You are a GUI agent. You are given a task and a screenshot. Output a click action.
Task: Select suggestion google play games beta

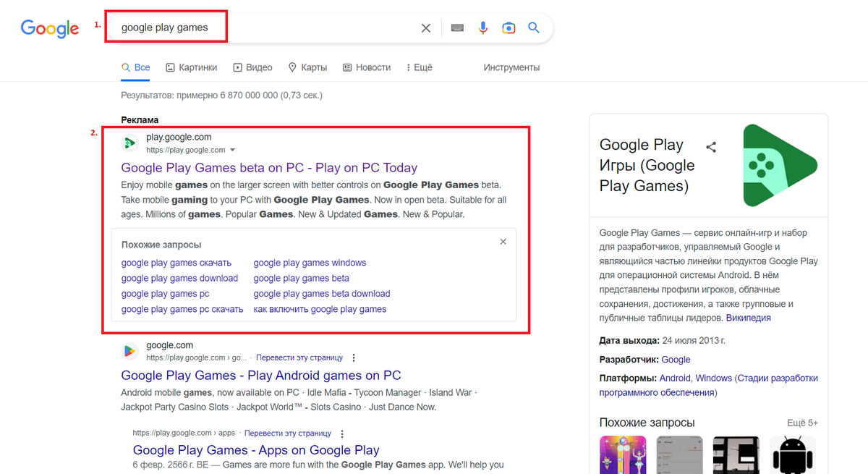[301, 278]
